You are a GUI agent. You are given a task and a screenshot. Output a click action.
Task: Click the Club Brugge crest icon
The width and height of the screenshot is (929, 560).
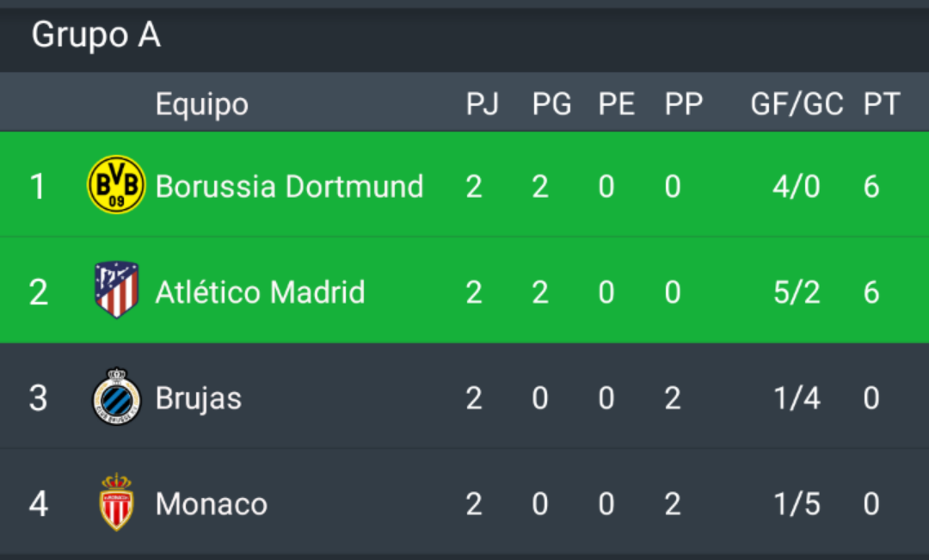[117, 397]
